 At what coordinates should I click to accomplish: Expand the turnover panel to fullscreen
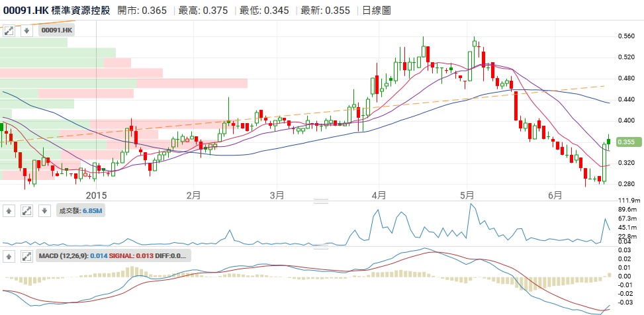click(27, 210)
